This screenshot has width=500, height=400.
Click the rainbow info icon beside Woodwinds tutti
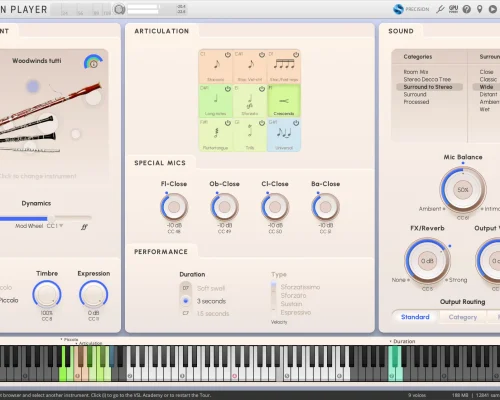tap(94, 62)
